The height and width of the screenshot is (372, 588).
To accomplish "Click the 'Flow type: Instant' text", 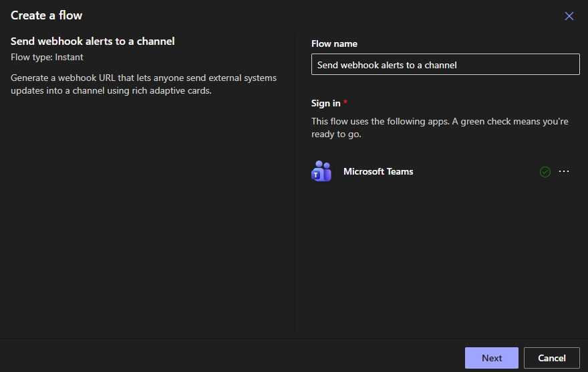I will tap(47, 58).
